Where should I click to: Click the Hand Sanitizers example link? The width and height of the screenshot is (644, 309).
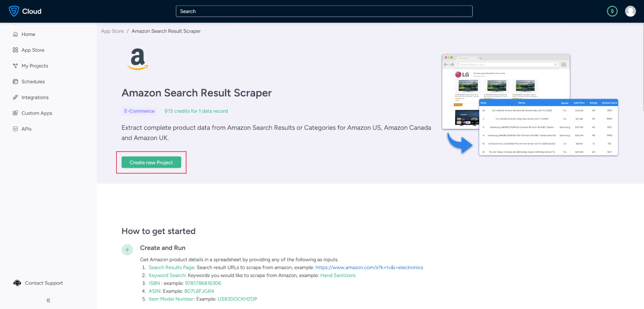pyautogui.click(x=338, y=275)
